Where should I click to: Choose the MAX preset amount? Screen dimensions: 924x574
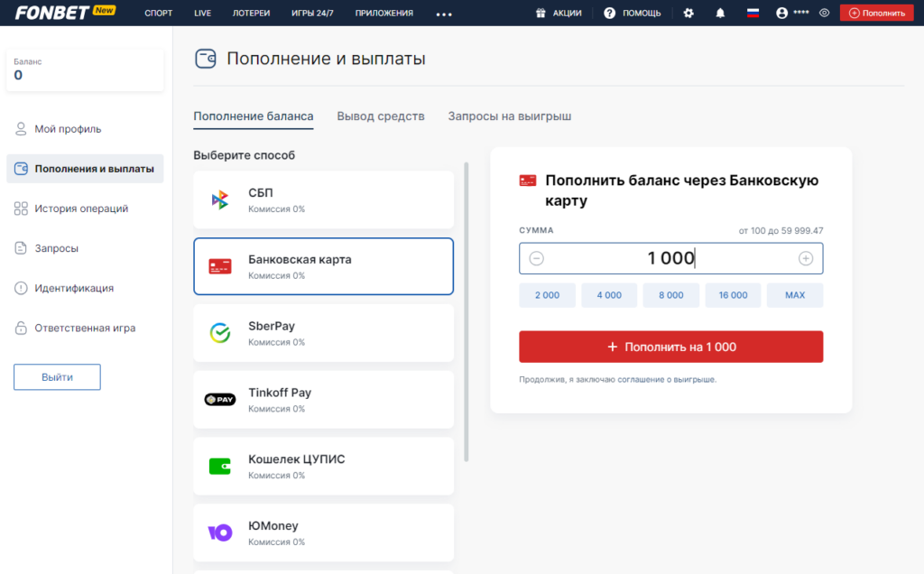795,295
